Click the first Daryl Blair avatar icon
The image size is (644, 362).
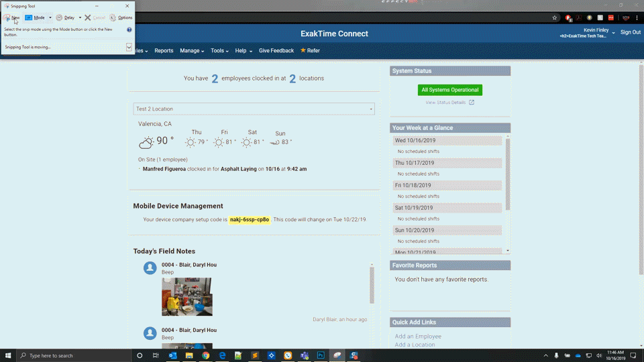(x=150, y=268)
